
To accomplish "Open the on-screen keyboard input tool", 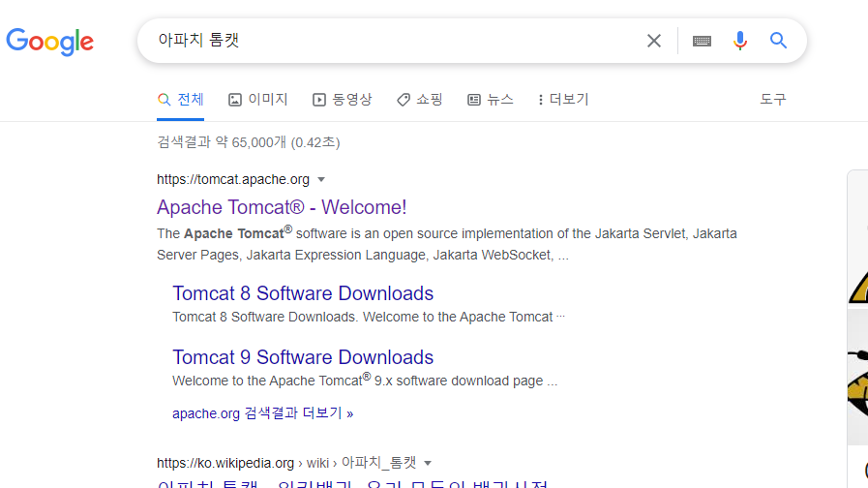I will [x=702, y=41].
